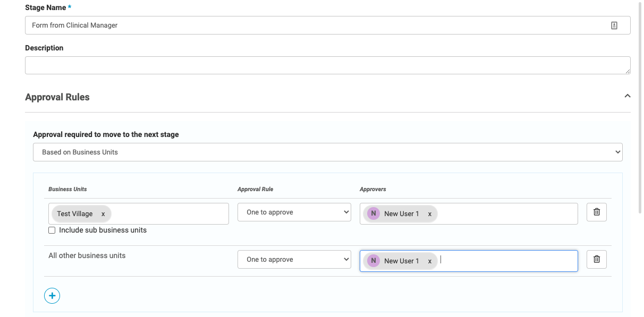Click the Approval Rule column header
This screenshot has height=317, width=644.
(256, 189)
